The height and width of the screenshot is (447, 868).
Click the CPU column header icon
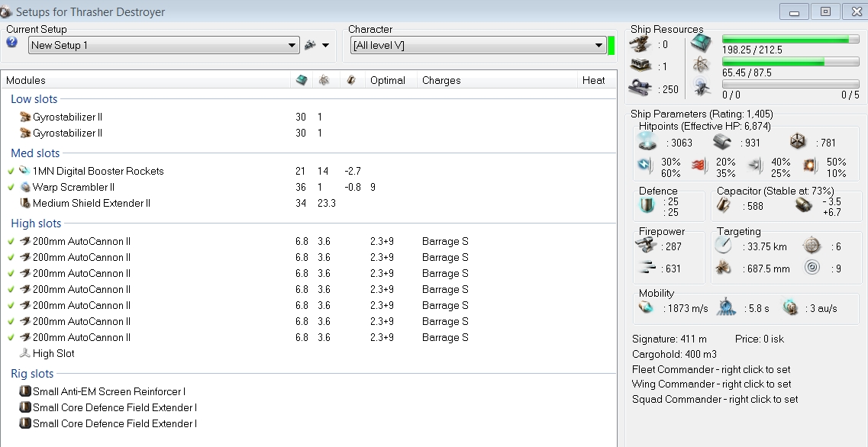(302, 80)
